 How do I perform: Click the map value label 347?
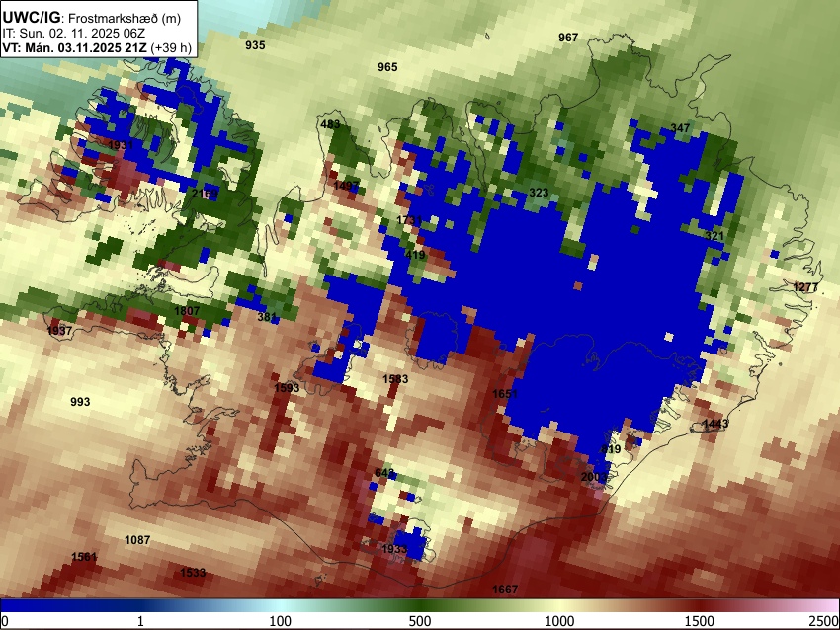pos(680,128)
